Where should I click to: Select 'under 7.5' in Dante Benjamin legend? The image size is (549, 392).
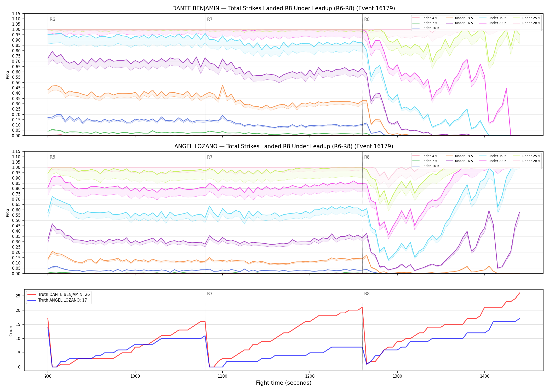point(425,23)
